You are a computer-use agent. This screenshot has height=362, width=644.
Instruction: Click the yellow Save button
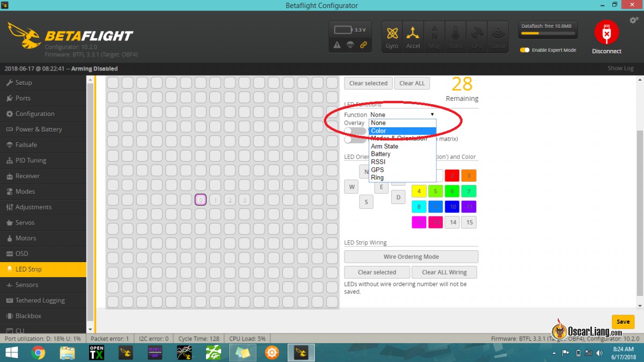point(623,322)
